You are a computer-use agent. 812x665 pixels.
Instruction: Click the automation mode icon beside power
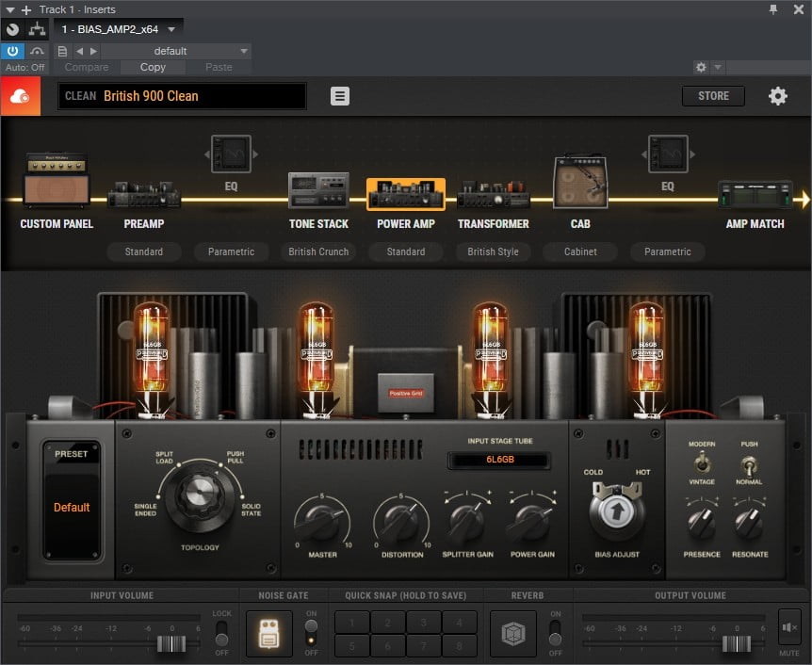pyautogui.click(x=37, y=51)
